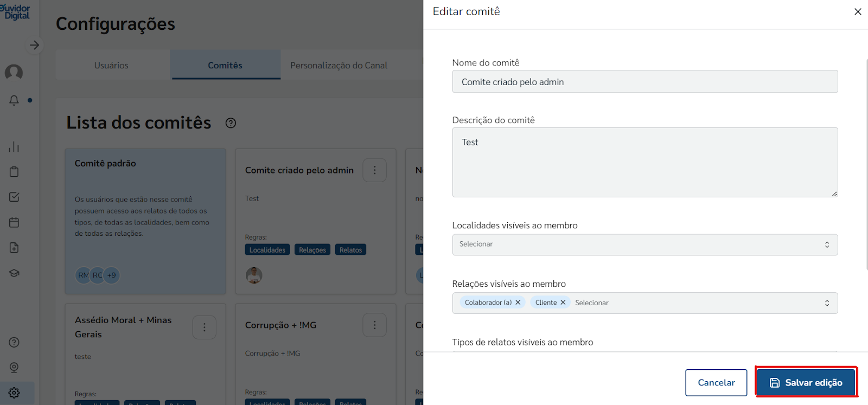Focus the Nome do comitê field
Viewport: 868px width, 405px height.
coord(645,81)
